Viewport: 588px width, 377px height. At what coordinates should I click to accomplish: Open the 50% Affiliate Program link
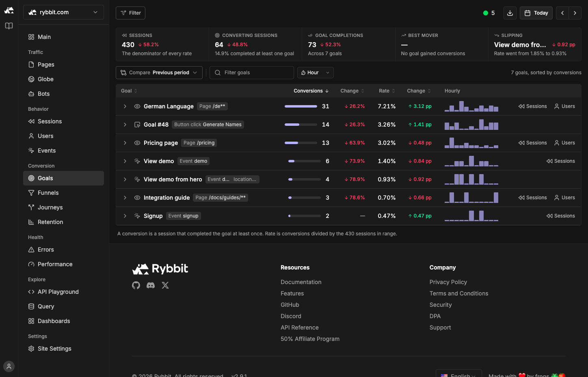point(310,339)
